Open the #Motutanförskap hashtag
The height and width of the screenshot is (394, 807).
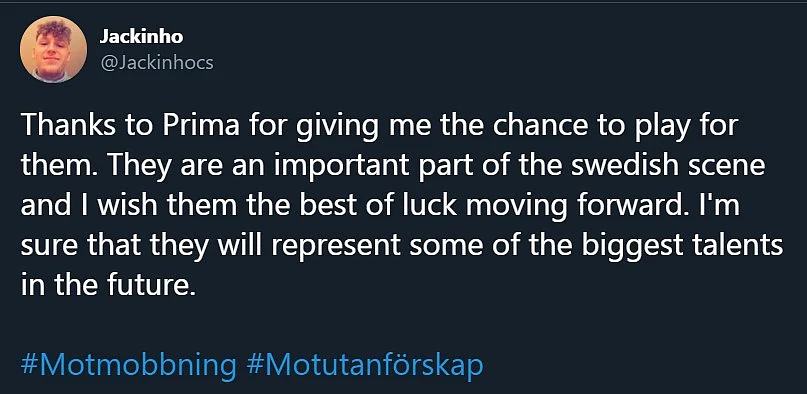[x=365, y=365]
